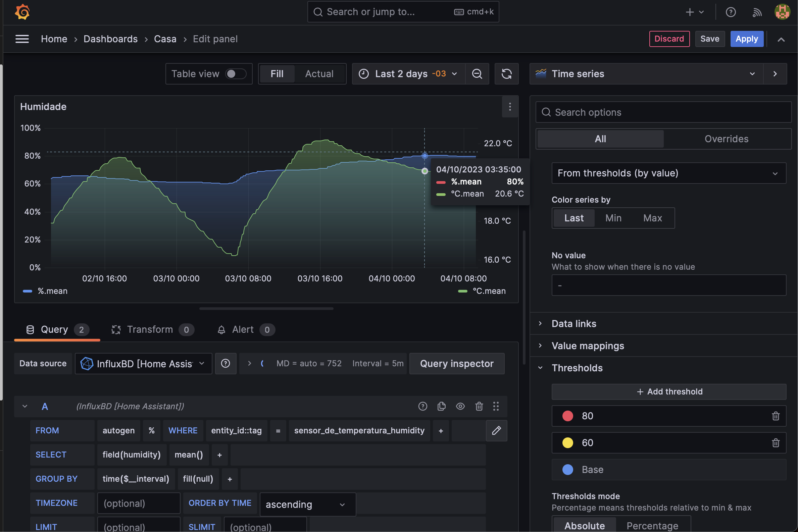Expand the Value mappings section

click(x=588, y=346)
